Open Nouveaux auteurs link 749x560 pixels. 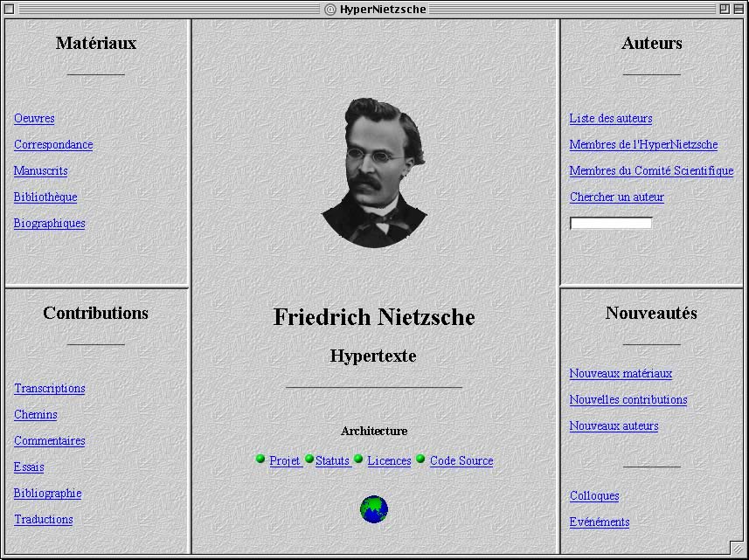(614, 426)
